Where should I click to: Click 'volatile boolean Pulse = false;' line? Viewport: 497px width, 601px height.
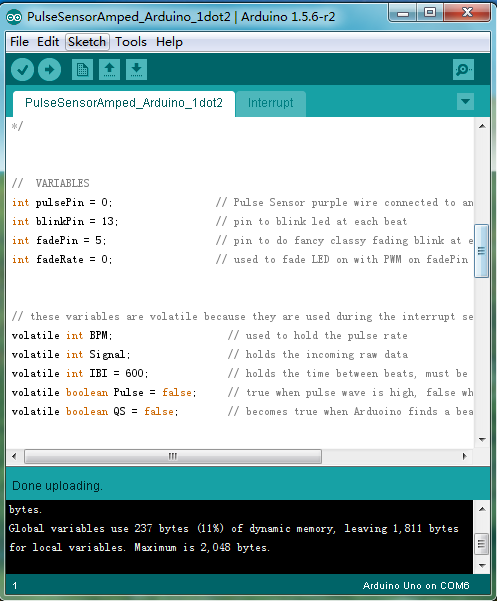pyautogui.click(x=104, y=392)
